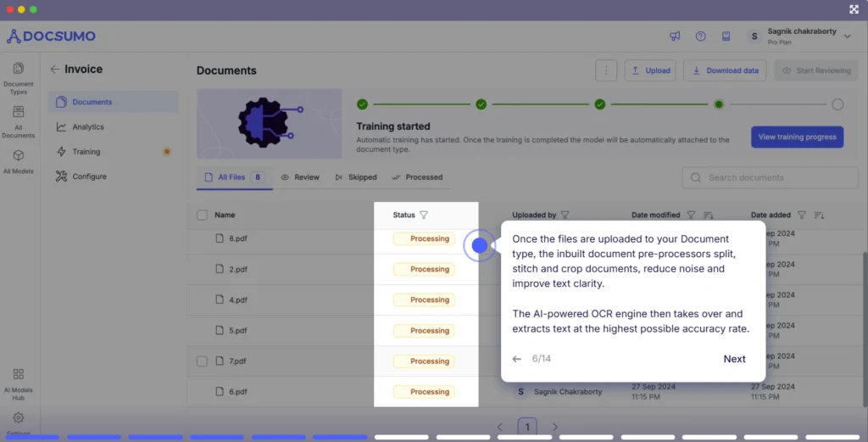Click the Upload button
868x442 pixels.
click(650, 70)
